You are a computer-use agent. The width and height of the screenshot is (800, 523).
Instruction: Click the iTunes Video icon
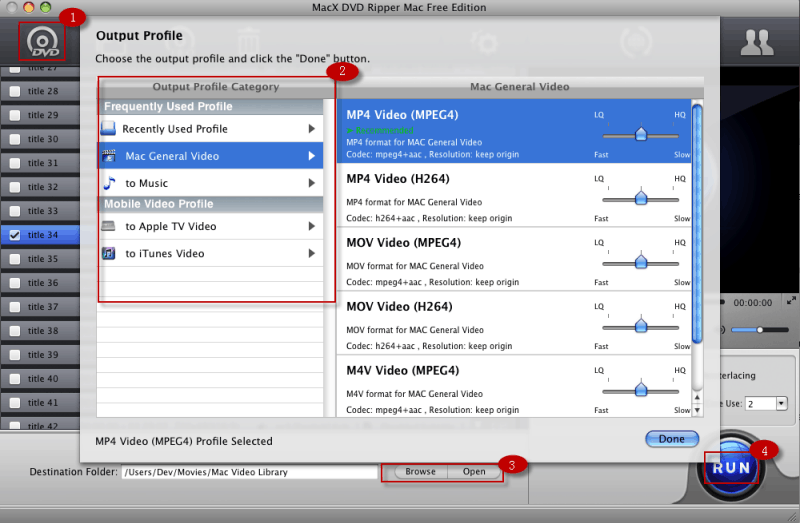(x=108, y=253)
